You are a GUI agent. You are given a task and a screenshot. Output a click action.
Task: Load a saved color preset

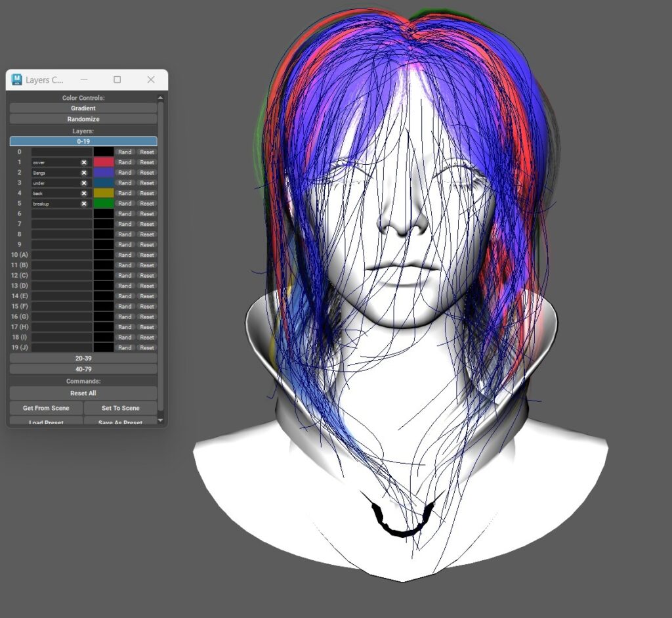tap(45, 422)
